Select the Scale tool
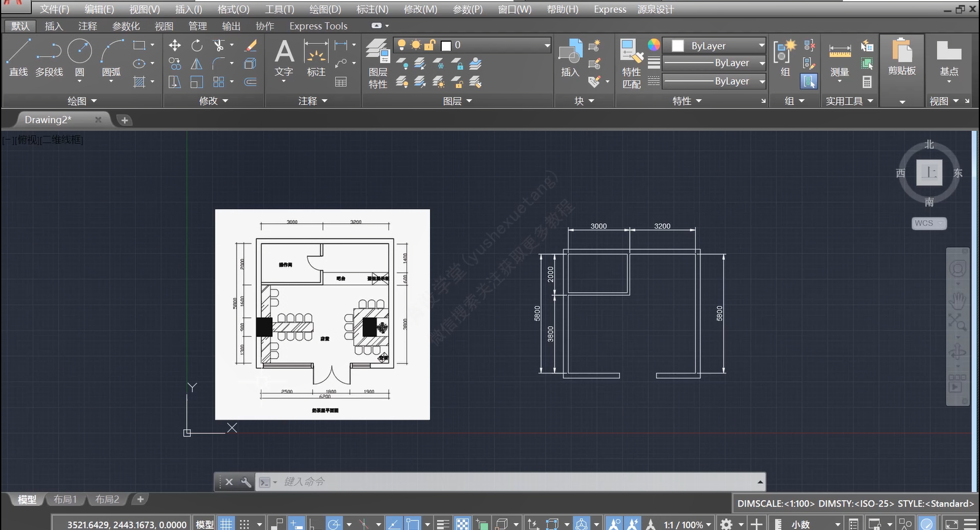 click(x=197, y=82)
